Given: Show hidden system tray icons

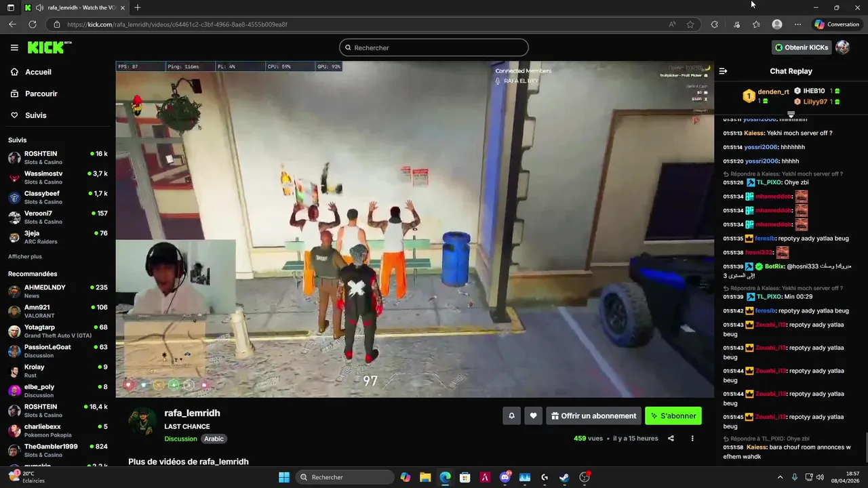Looking at the screenshot, I should [x=779, y=477].
